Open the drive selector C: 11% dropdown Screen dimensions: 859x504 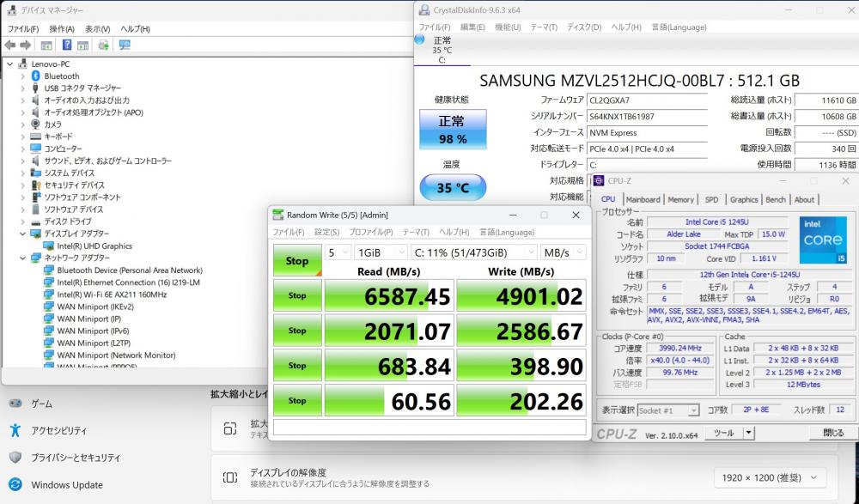(473, 252)
